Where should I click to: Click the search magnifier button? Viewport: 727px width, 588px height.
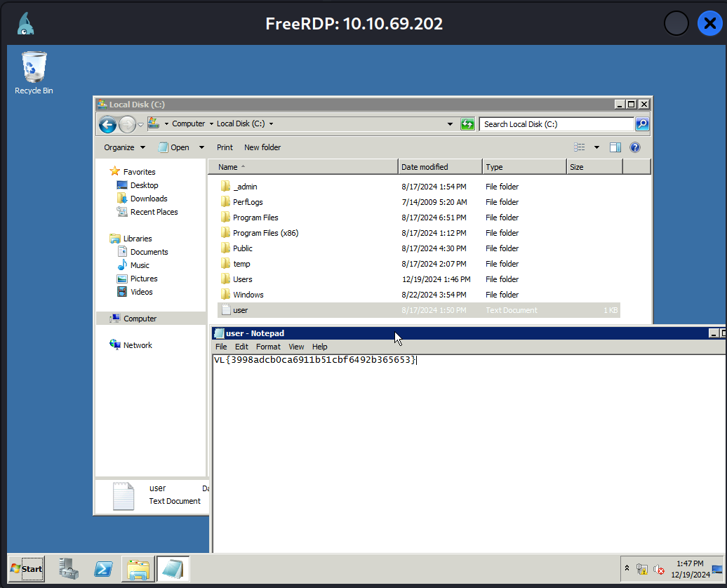coord(642,124)
